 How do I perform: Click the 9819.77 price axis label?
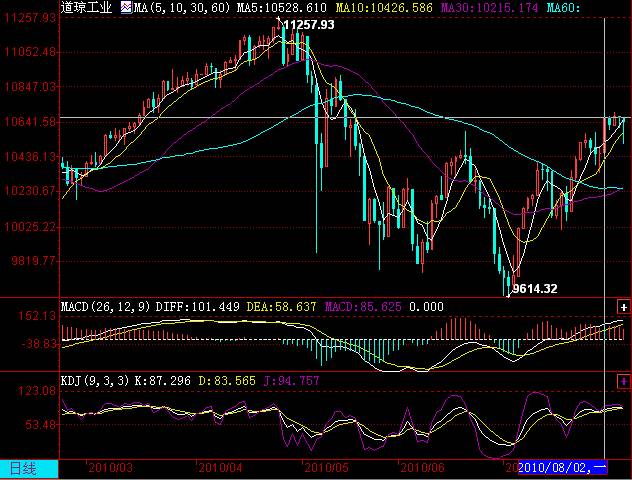pos(33,261)
